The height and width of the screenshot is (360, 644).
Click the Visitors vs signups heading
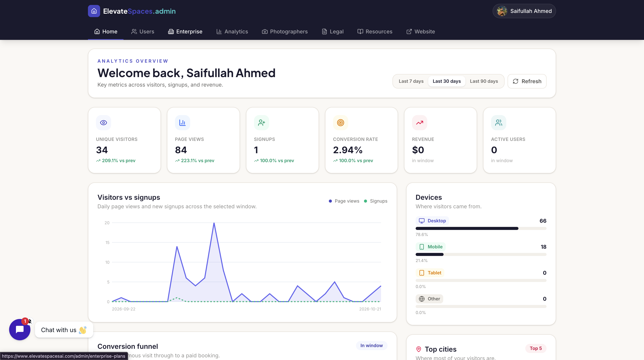coord(129,197)
